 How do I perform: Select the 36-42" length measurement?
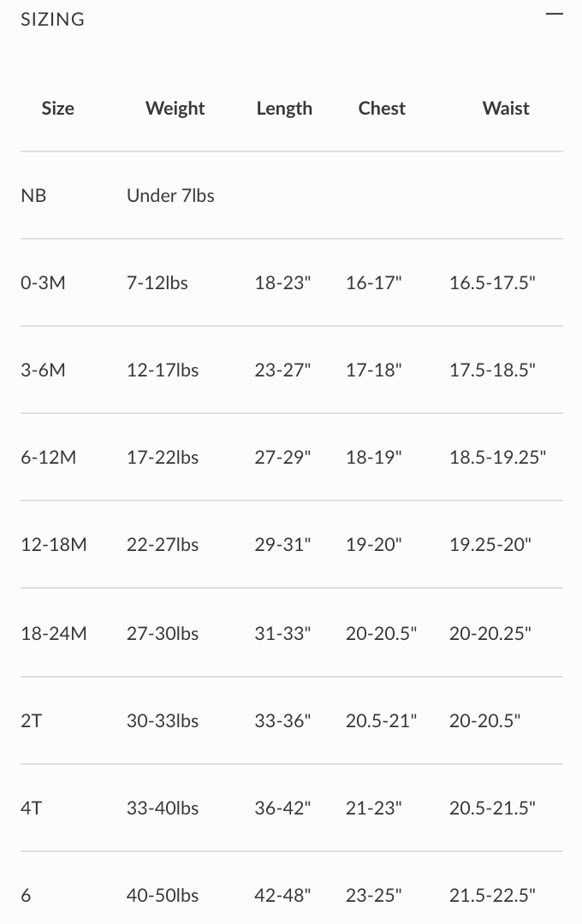[x=282, y=808]
